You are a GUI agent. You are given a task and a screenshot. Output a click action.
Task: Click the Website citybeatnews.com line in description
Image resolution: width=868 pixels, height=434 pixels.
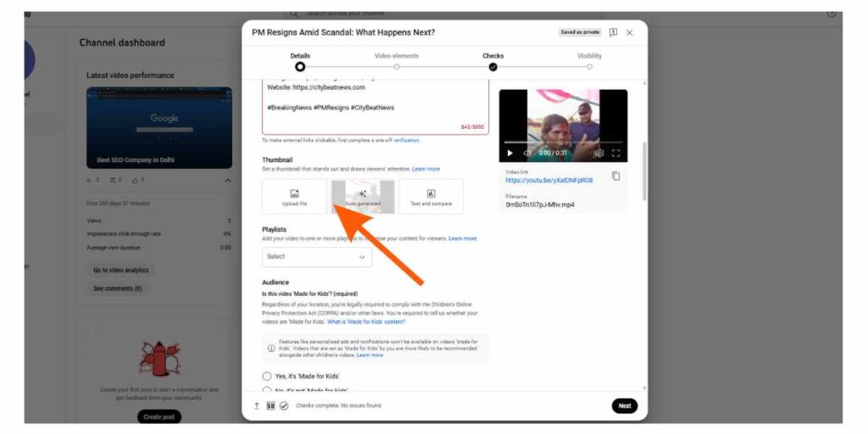(315, 87)
